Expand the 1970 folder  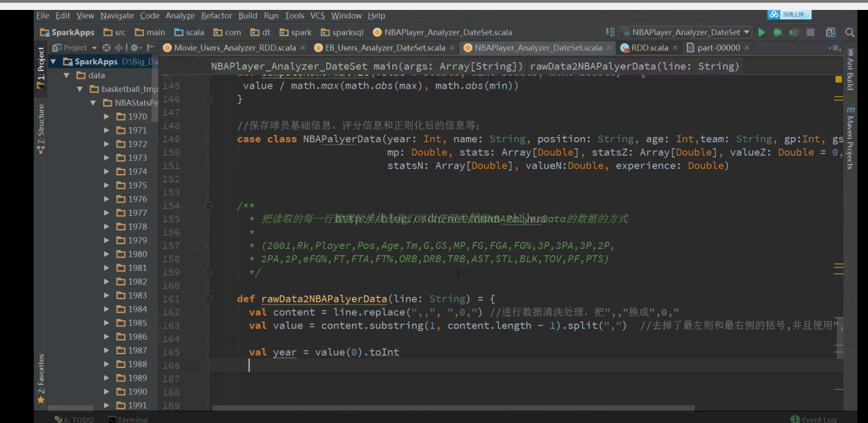[x=107, y=117]
